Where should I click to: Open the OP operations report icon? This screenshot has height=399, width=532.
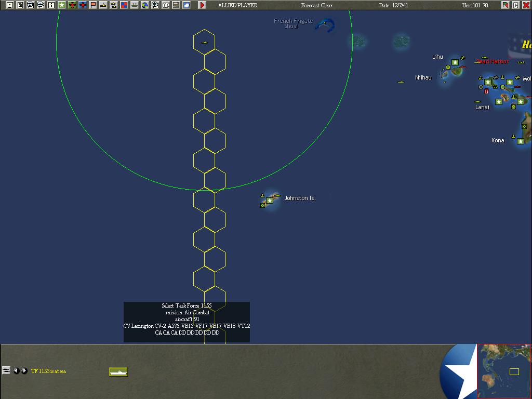tap(166, 5)
